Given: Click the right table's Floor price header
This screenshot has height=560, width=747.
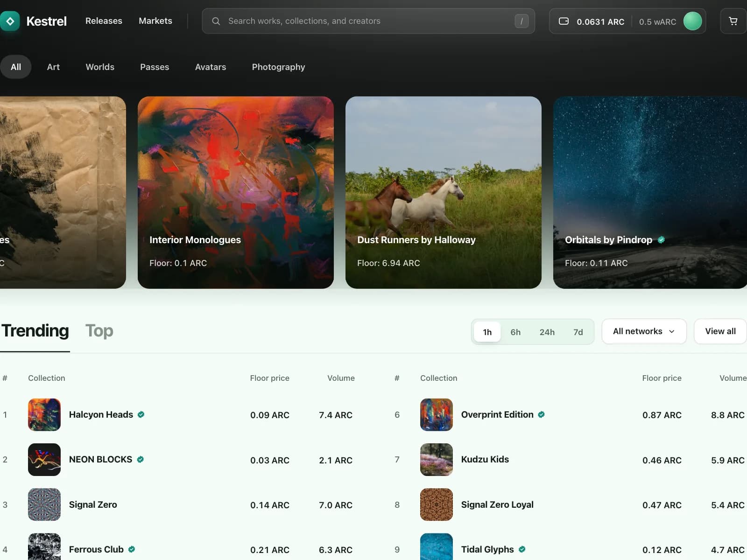Looking at the screenshot, I should pyautogui.click(x=662, y=378).
